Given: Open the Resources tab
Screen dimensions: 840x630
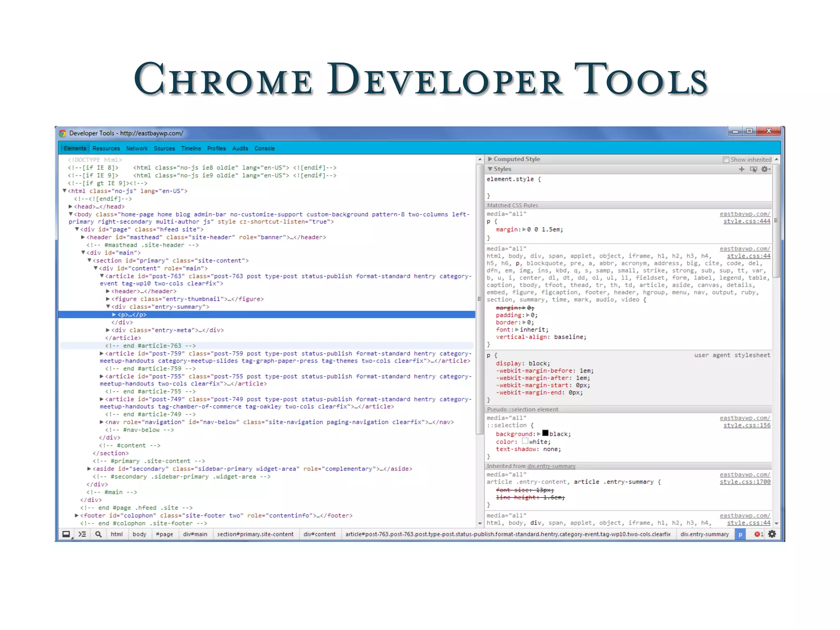Looking at the screenshot, I should [106, 148].
